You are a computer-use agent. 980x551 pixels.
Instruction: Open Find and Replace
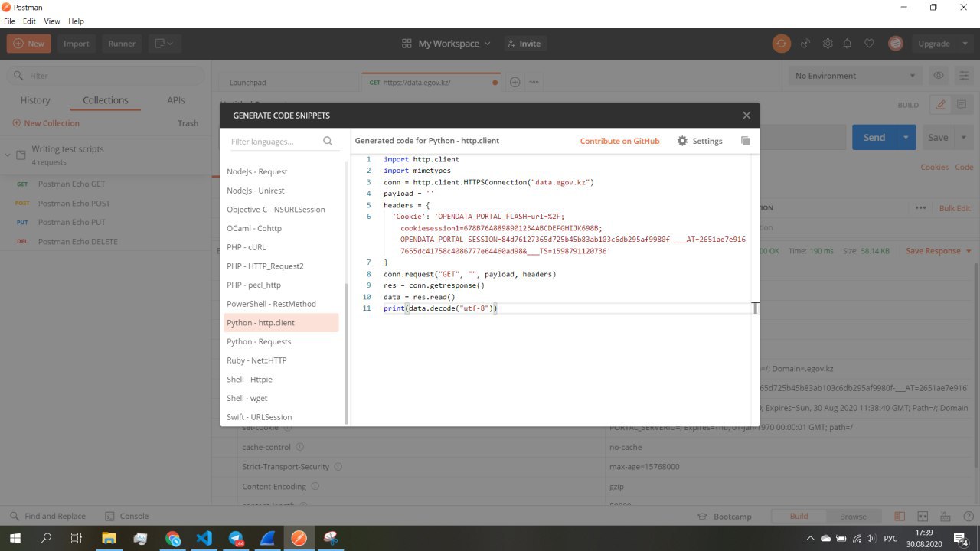47,516
